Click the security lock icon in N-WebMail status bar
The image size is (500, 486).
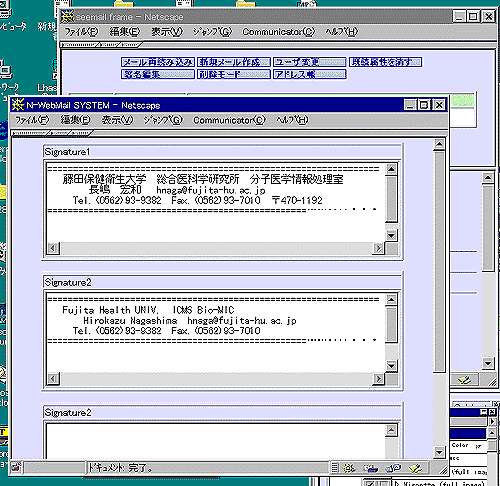pyautogui.click(x=16, y=467)
